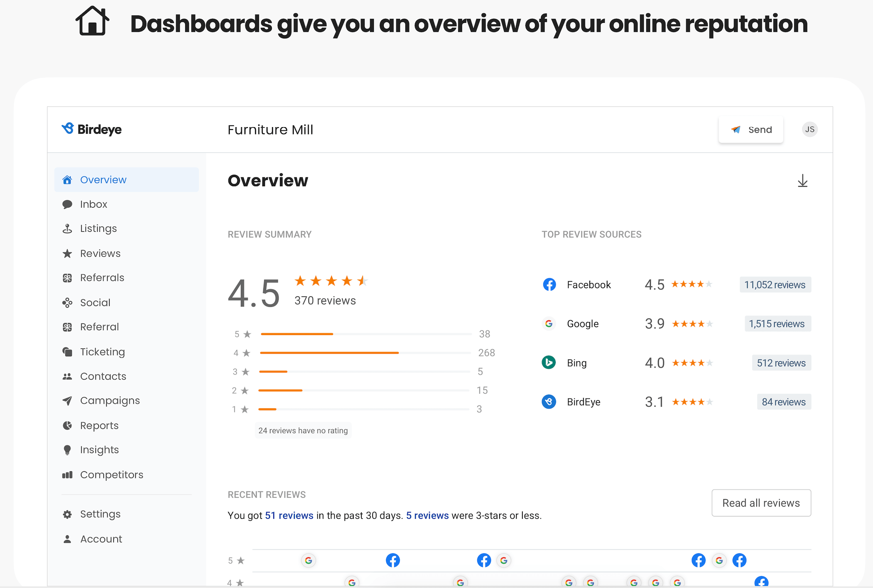Click the Read all reviews button
873x588 pixels.
pos(761,503)
